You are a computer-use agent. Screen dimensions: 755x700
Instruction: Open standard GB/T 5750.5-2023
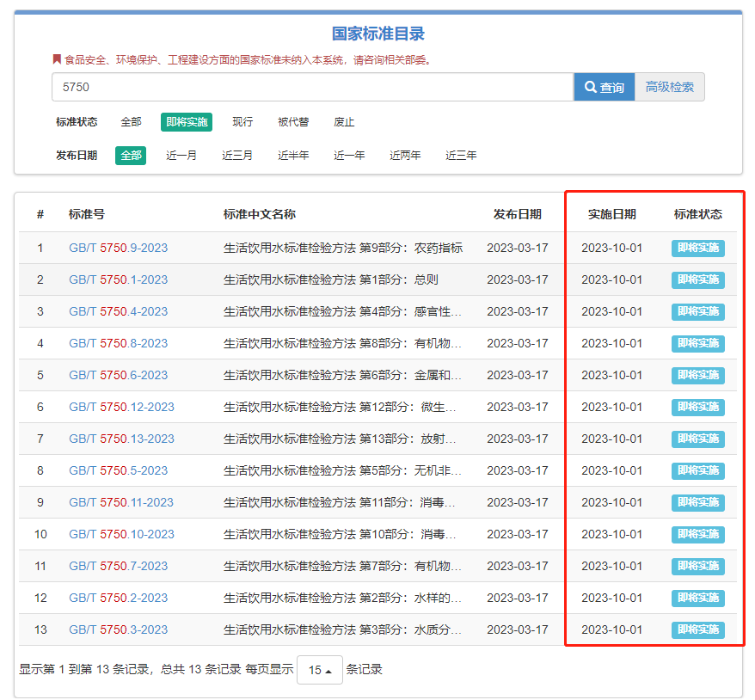[119, 470]
